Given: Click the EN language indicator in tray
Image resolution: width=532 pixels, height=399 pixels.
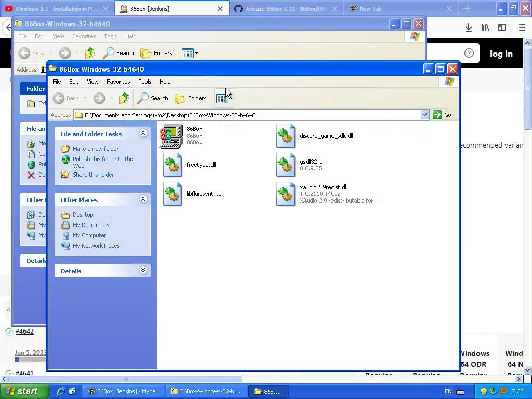Looking at the screenshot, I should click(448, 392).
